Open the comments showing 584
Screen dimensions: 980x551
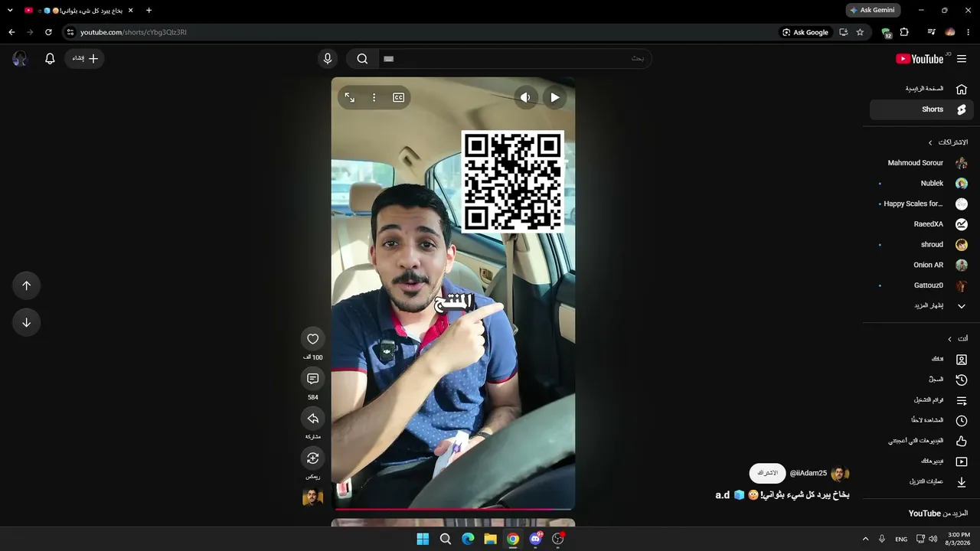[312, 379]
